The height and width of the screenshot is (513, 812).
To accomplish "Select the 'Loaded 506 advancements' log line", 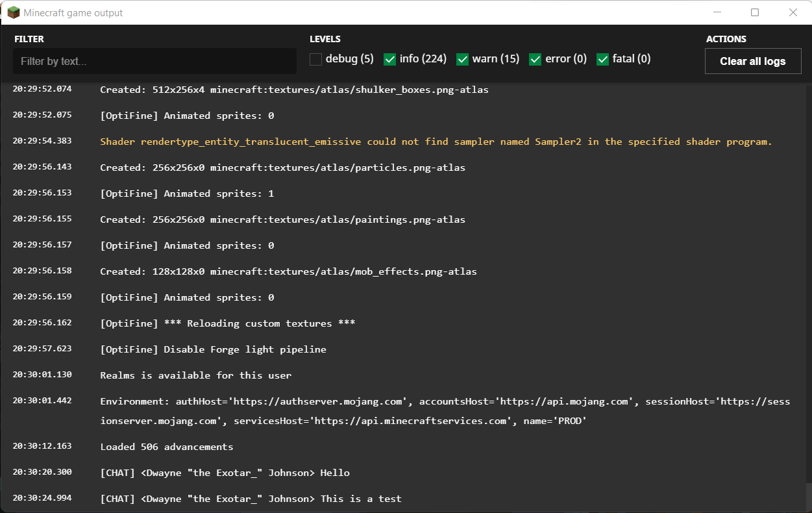I will click(x=166, y=447).
